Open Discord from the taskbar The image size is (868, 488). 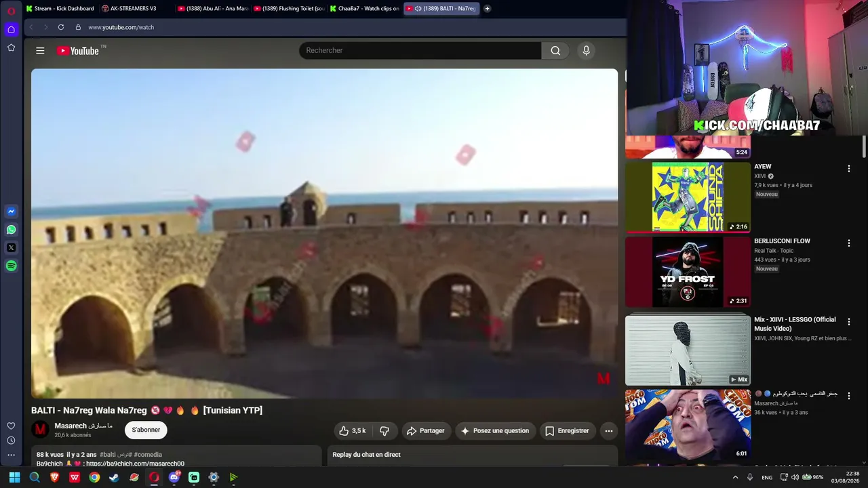pyautogui.click(x=174, y=477)
